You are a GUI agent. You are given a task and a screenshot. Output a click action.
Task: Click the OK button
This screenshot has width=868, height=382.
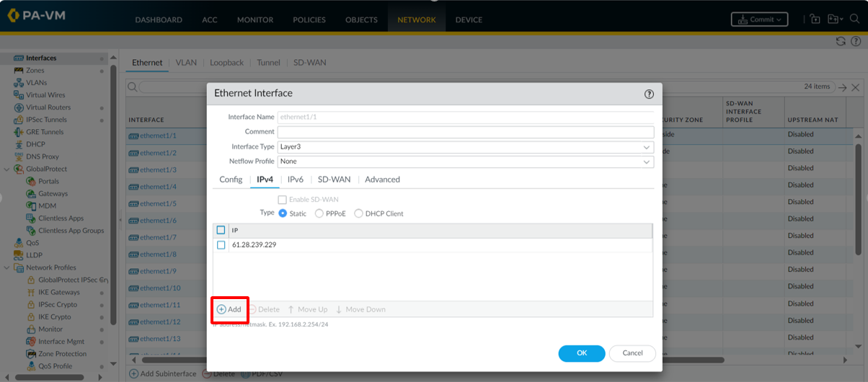pos(581,353)
